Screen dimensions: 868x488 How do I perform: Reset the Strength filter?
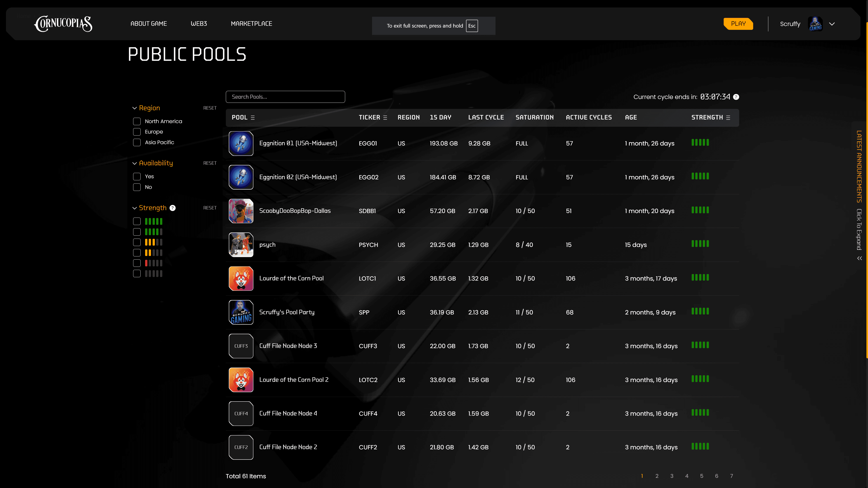[210, 208]
